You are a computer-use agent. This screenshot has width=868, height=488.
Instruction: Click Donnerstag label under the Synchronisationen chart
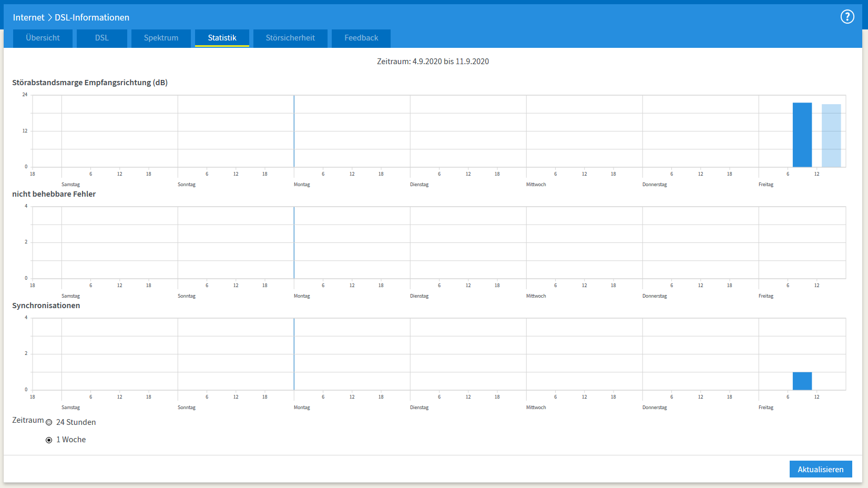point(655,408)
